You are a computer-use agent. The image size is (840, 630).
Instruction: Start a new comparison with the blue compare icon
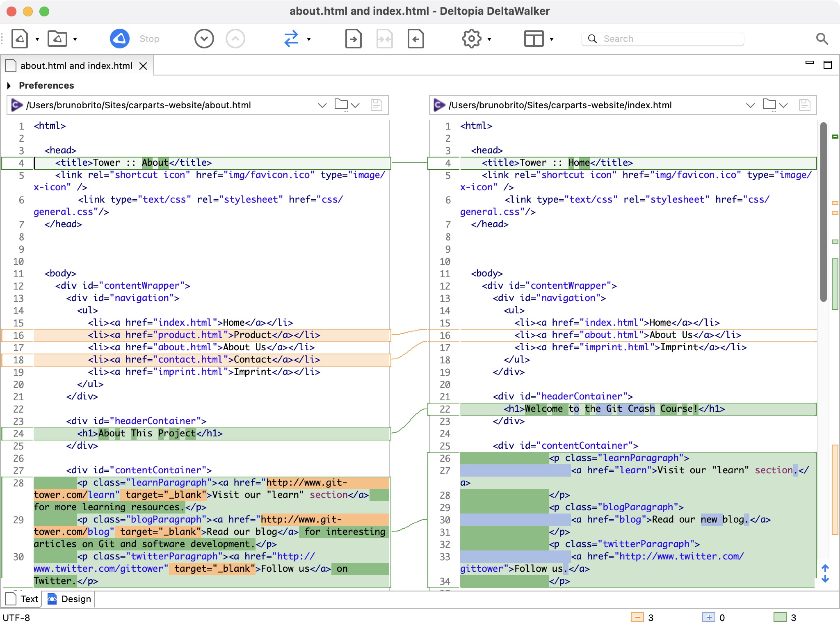[x=119, y=39]
